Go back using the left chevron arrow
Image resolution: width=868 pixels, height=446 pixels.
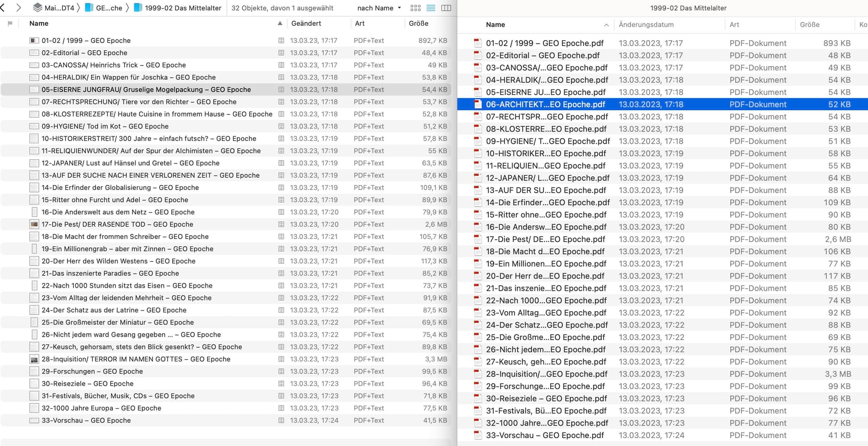pyautogui.click(x=2, y=8)
